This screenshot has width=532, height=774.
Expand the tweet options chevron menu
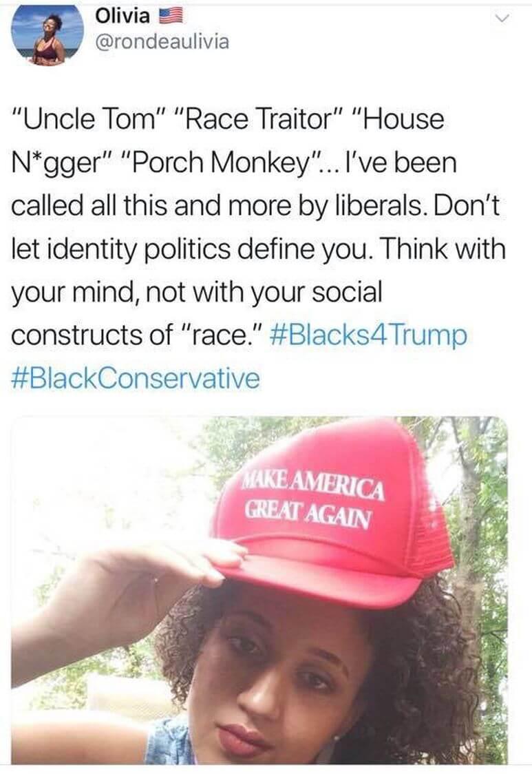[502, 19]
